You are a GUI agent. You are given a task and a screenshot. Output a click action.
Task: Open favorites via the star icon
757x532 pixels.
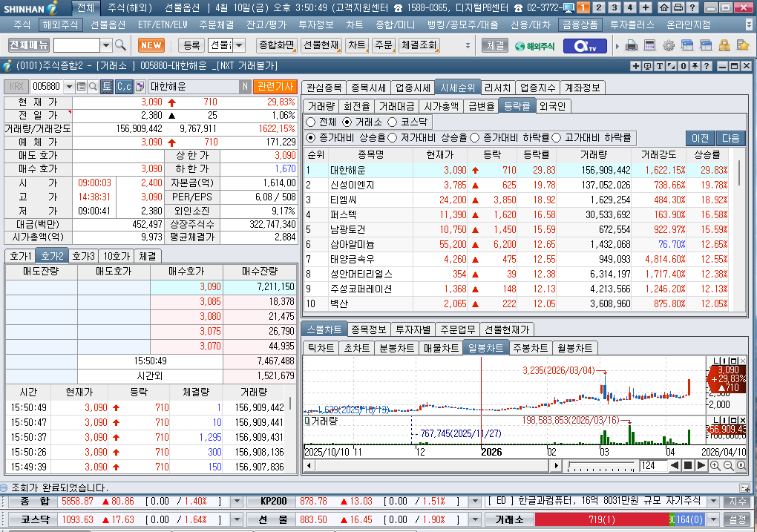click(742, 46)
